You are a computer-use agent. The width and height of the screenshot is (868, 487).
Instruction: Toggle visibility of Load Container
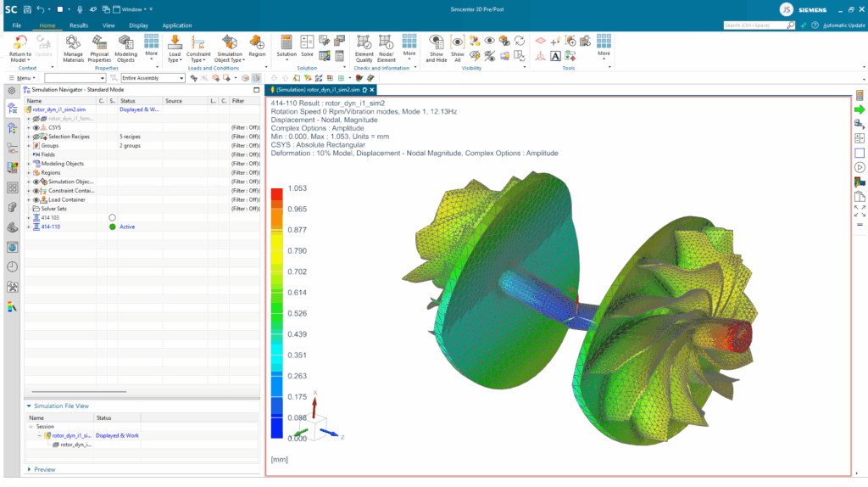(x=36, y=199)
